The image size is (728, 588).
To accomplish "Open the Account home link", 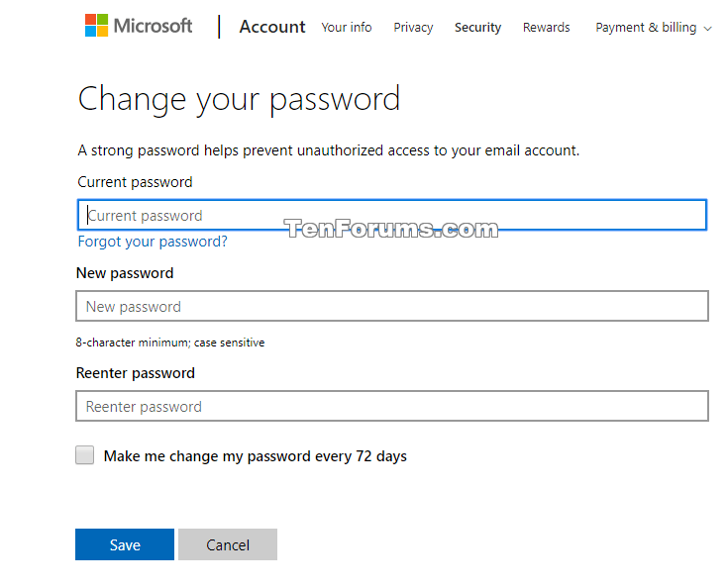I will click(x=272, y=27).
